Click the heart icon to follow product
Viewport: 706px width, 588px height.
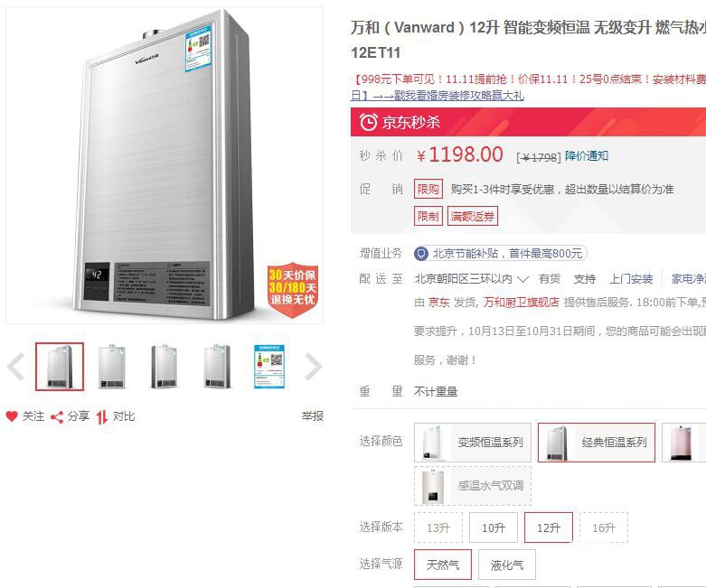point(12,416)
